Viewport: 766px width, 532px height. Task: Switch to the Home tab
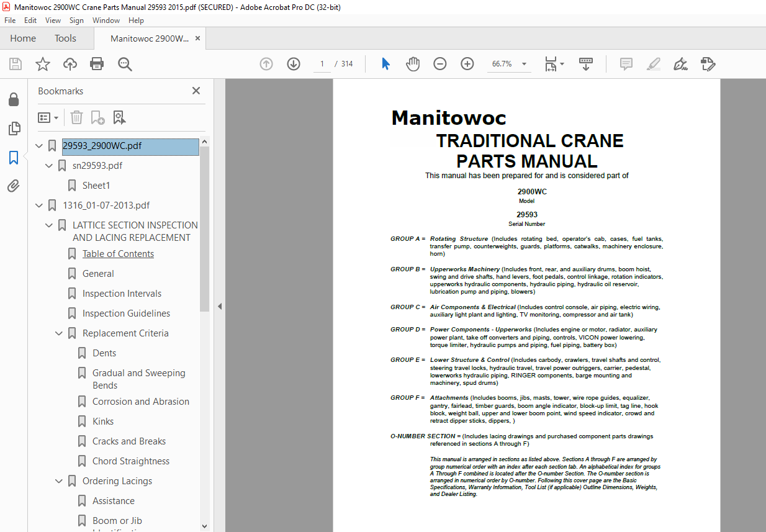23,38
